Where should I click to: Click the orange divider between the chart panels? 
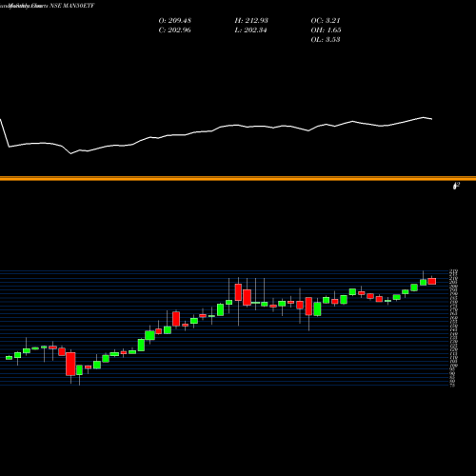[238, 179]
